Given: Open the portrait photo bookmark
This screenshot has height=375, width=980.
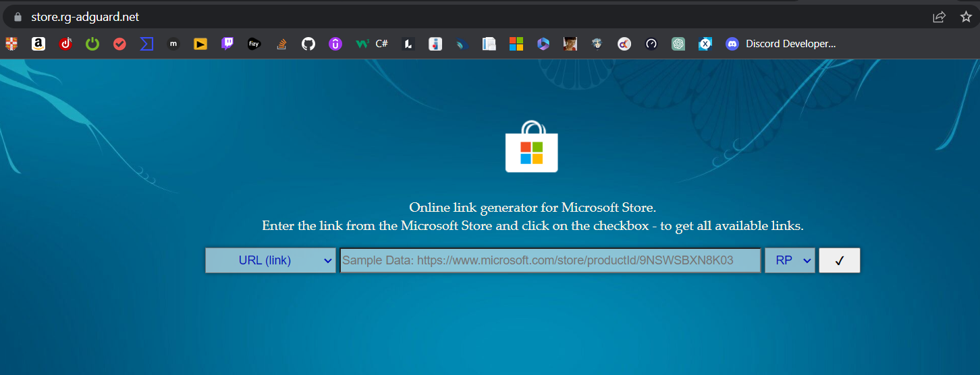Looking at the screenshot, I should 570,44.
